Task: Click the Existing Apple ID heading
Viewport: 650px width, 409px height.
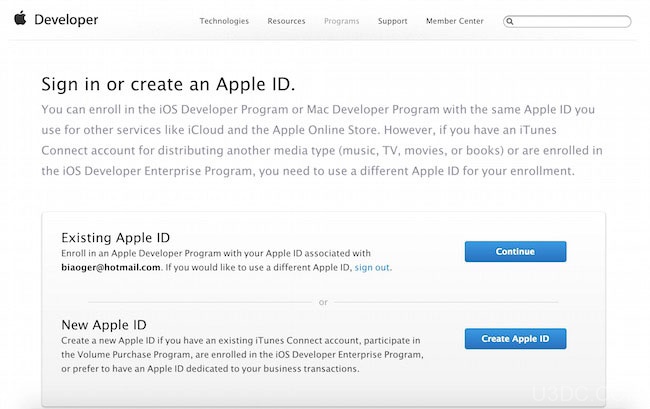Action: pos(116,237)
